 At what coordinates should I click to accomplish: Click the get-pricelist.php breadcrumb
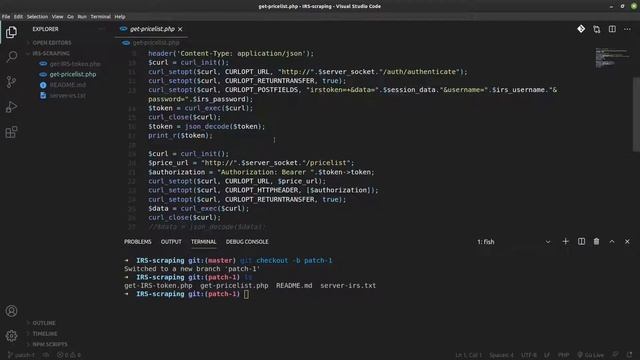click(156, 43)
